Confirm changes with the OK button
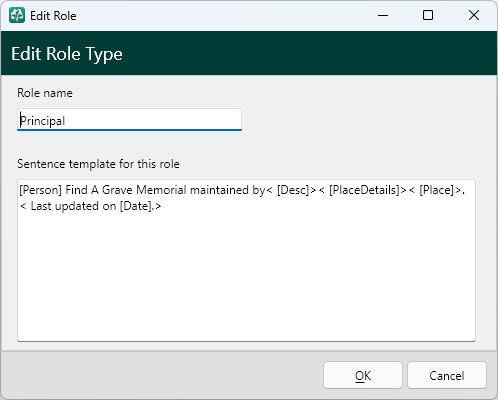 coord(363,375)
